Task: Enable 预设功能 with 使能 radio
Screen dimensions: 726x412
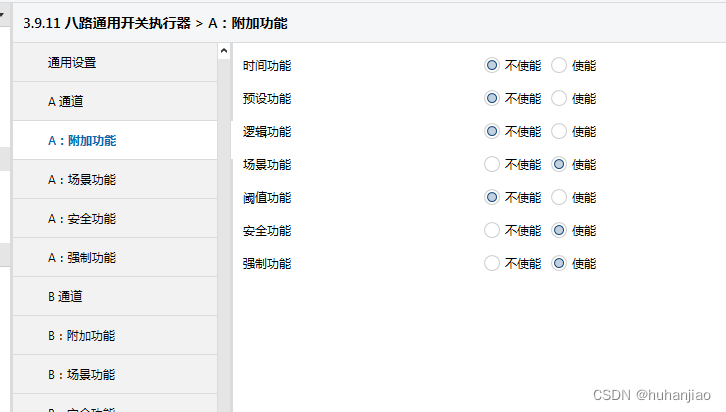Action: [x=559, y=99]
